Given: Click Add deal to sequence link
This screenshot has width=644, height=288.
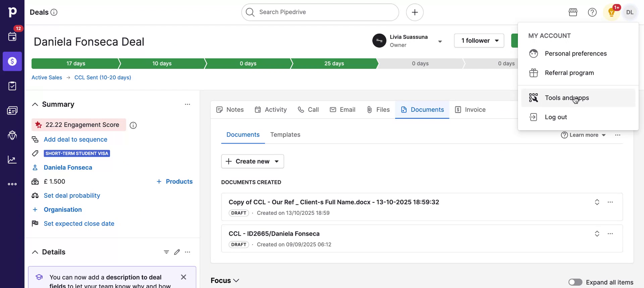Looking at the screenshot, I should [x=75, y=140].
